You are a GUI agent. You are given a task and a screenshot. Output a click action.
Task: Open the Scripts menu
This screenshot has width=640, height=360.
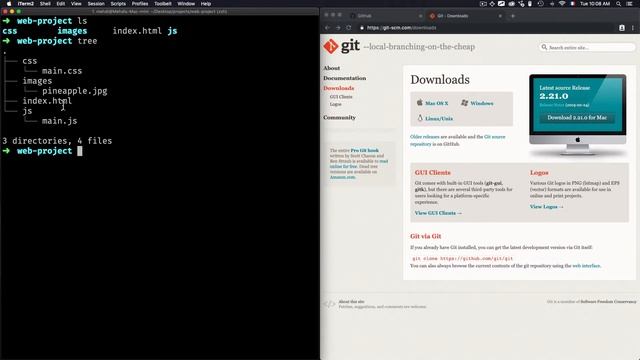click(x=118, y=4)
